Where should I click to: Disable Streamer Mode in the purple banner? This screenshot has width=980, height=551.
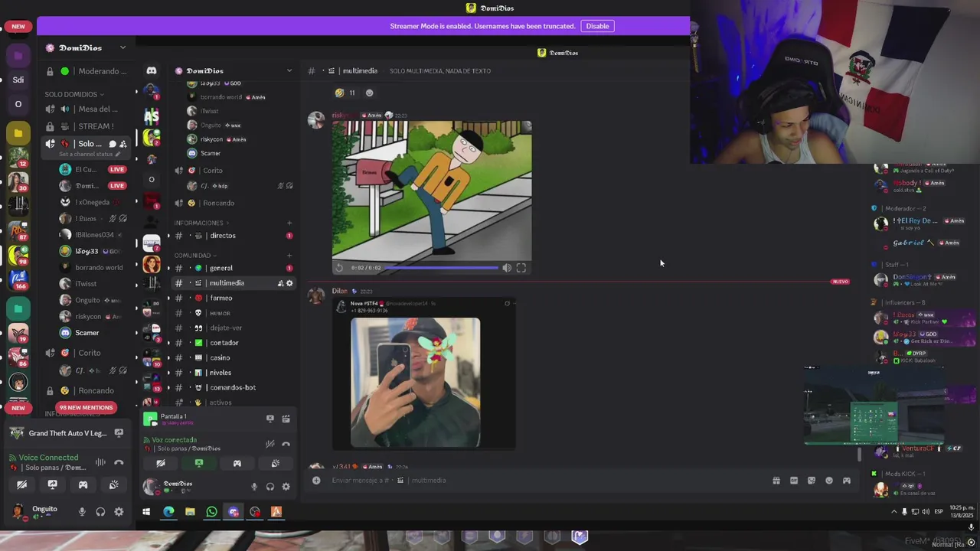(x=597, y=26)
